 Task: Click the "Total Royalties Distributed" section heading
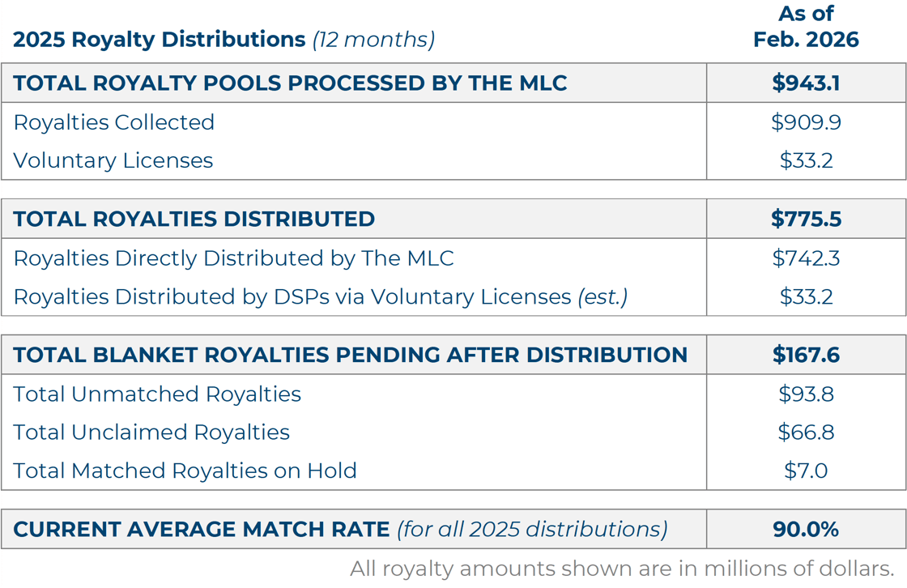point(194,219)
